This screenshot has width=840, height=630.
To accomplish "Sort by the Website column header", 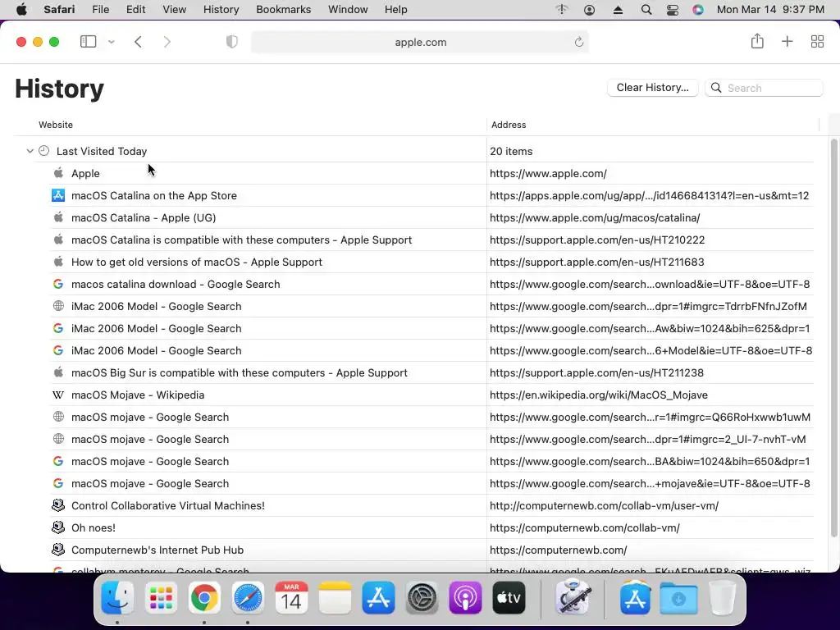I will 56,125.
